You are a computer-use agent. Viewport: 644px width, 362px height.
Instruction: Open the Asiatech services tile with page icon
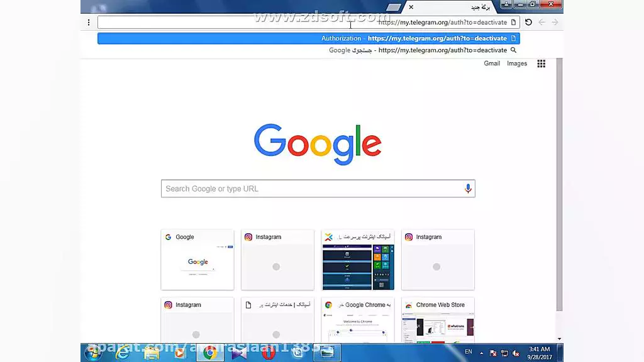click(x=277, y=320)
